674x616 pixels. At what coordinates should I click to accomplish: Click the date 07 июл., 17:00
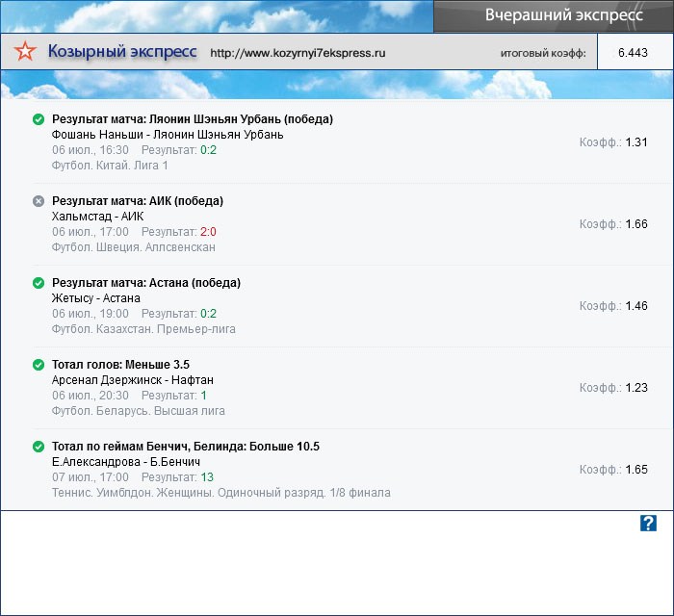[91, 477]
